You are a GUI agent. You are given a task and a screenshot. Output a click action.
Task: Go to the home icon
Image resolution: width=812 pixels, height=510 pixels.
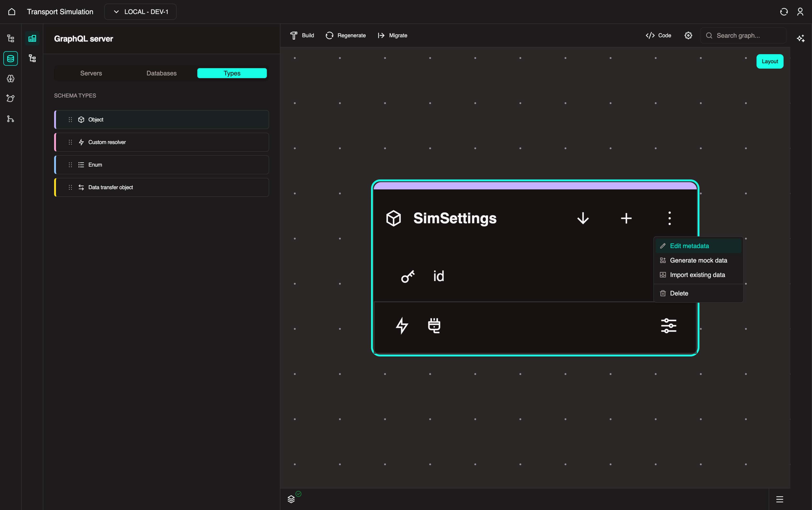[x=12, y=12]
